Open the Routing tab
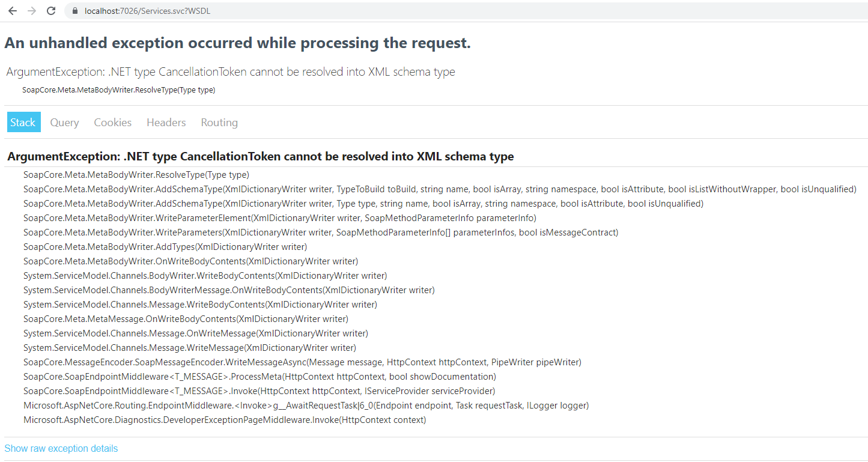 [219, 122]
